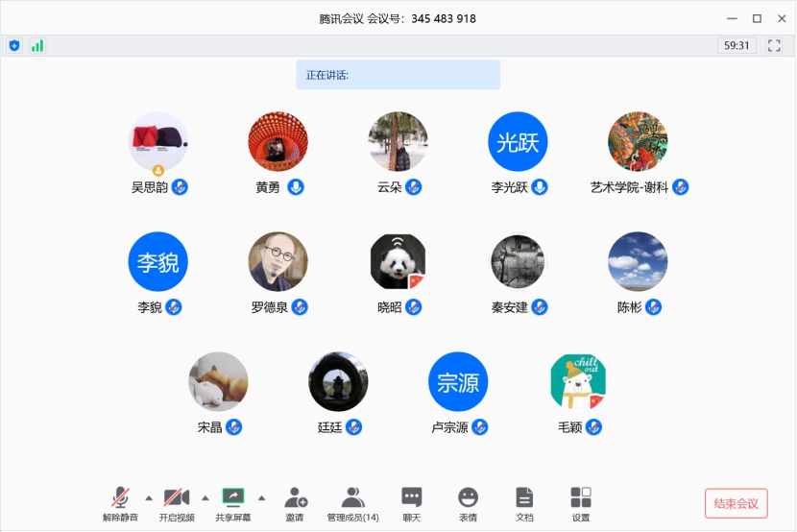
Task: Select 罗德泉's portrait avatar
Action: (278, 262)
